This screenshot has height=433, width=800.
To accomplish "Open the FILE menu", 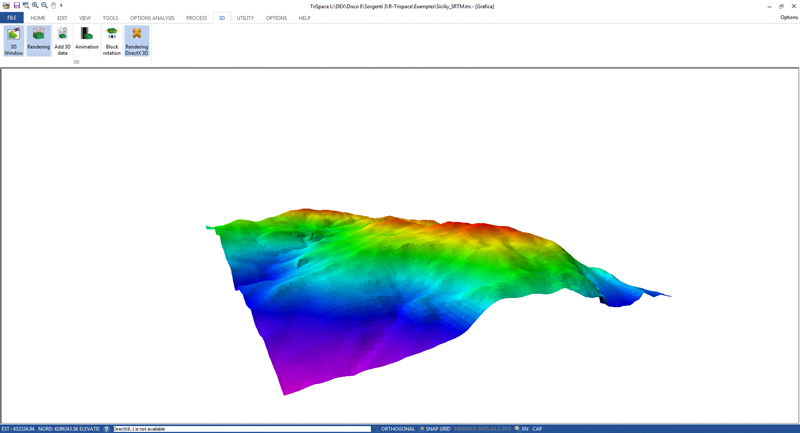I will tap(12, 18).
